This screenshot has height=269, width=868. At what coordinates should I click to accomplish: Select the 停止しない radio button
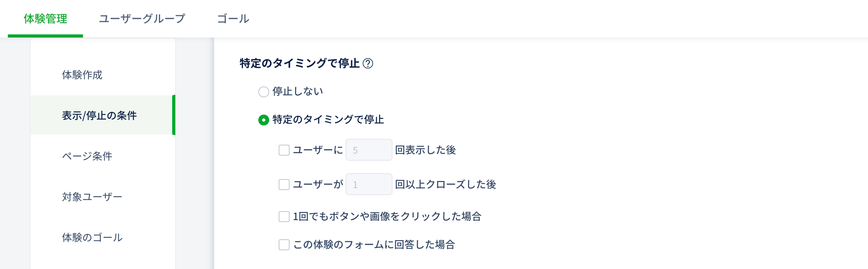264,92
